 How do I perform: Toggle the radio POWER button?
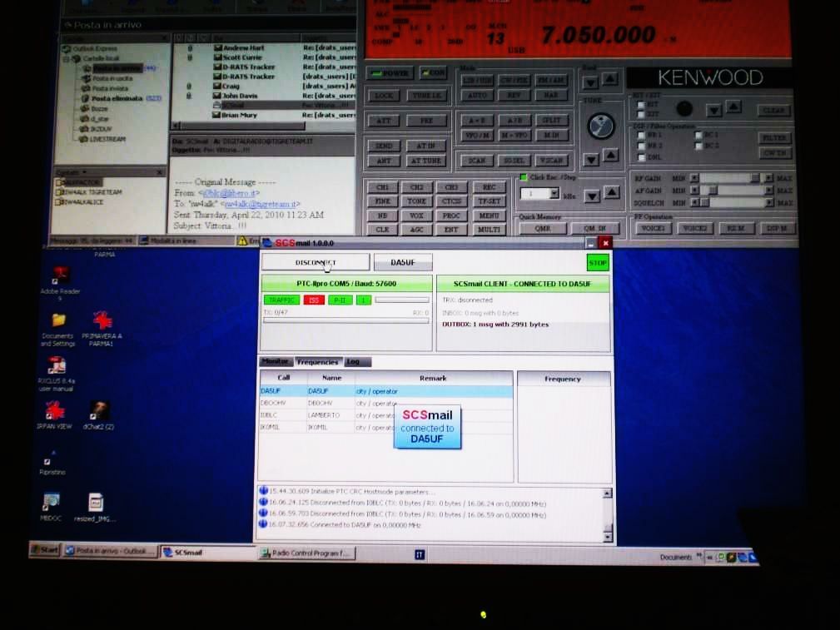[x=390, y=73]
